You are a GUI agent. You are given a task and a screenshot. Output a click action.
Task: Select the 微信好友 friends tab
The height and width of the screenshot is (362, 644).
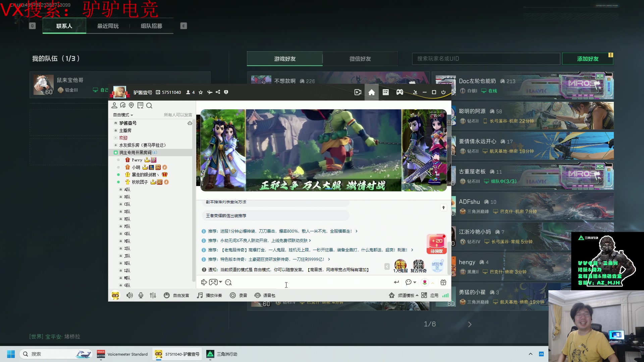[360, 59]
